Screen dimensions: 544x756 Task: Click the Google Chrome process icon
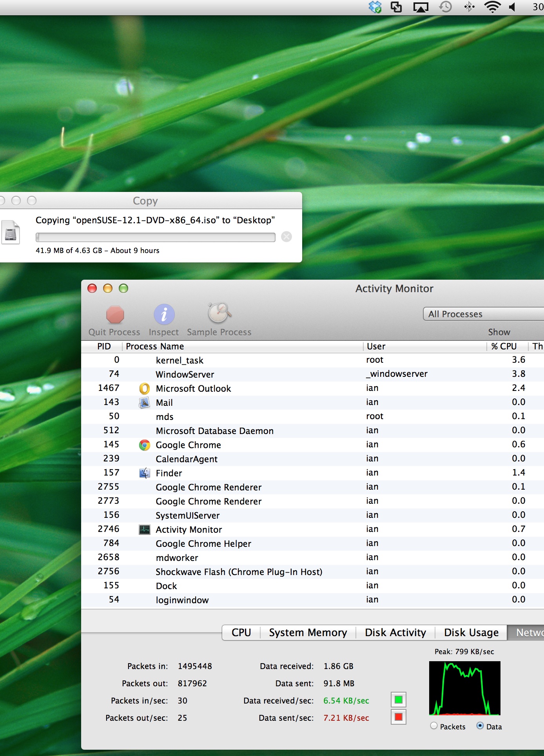tap(145, 445)
